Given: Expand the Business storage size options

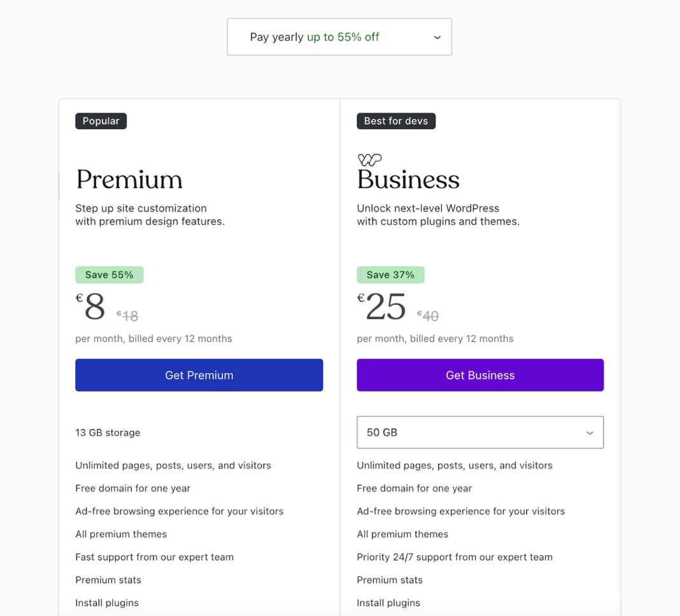Looking at the screenshot, I should pos(479,432).
